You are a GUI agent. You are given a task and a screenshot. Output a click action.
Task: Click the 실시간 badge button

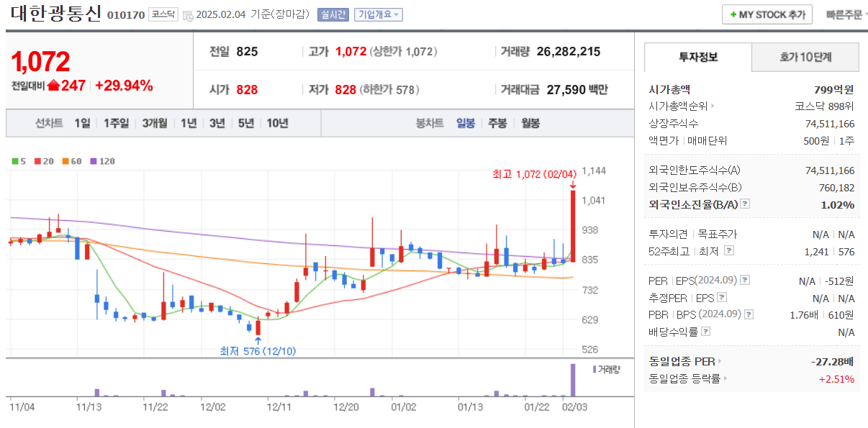333,15
